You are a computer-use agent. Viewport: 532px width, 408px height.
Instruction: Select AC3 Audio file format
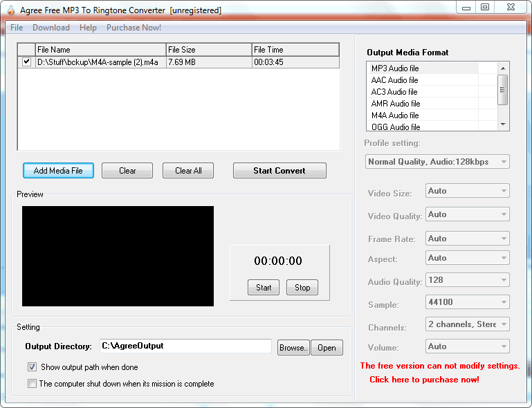tap(423, 92)
